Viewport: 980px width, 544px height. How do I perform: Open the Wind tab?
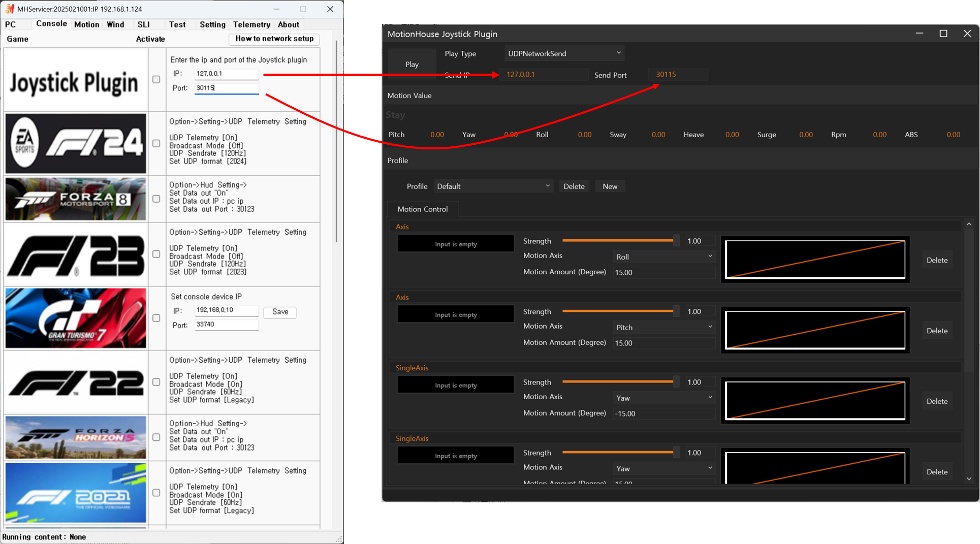(x=115, y=24)
